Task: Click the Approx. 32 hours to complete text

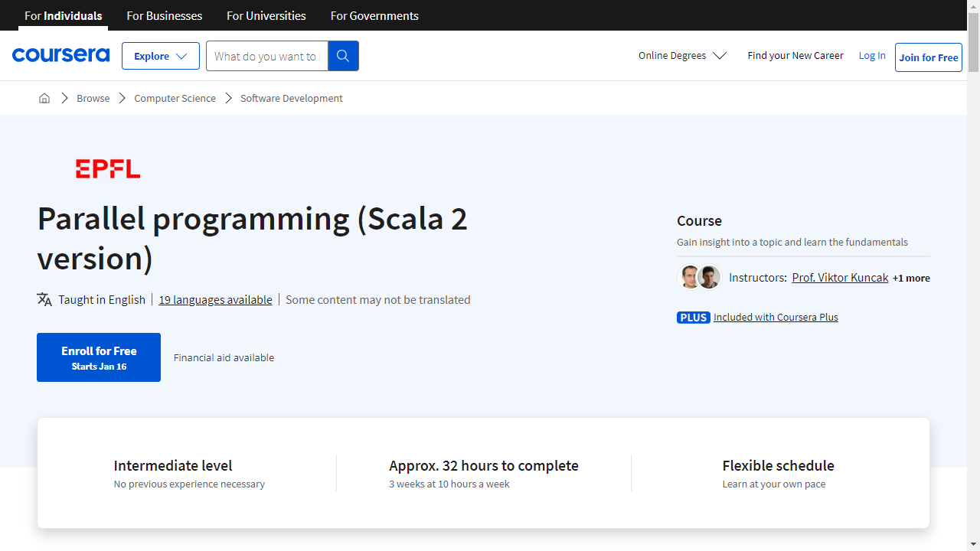Action: (484, 465)
